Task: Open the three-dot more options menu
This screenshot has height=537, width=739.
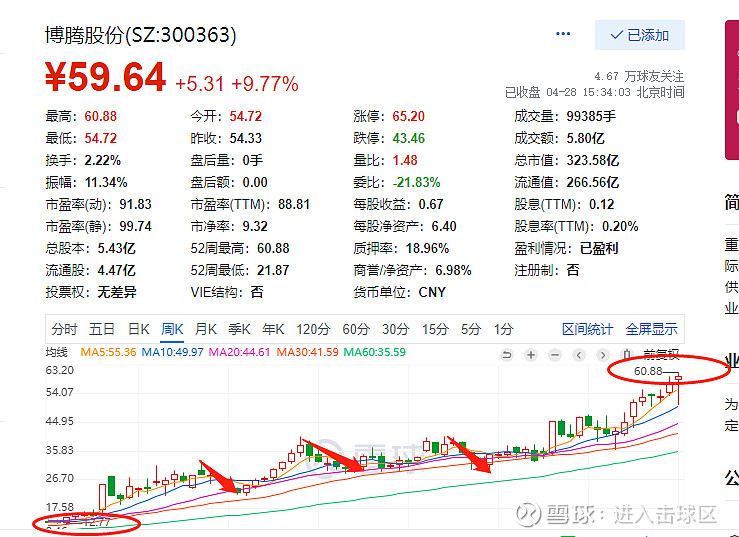Action: 563,34
